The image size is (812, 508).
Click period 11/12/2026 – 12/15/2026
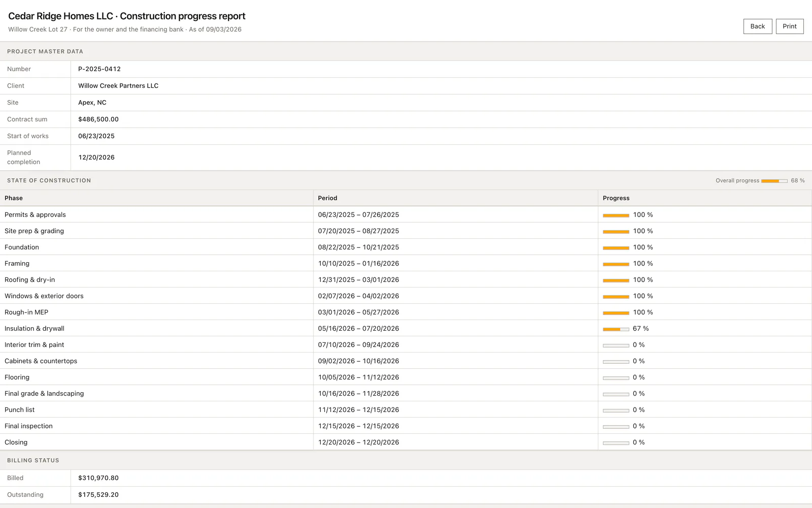(359, 410)
